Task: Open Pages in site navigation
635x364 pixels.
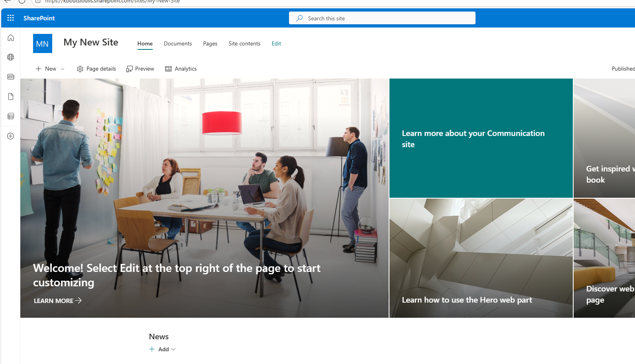Action: 210,44
